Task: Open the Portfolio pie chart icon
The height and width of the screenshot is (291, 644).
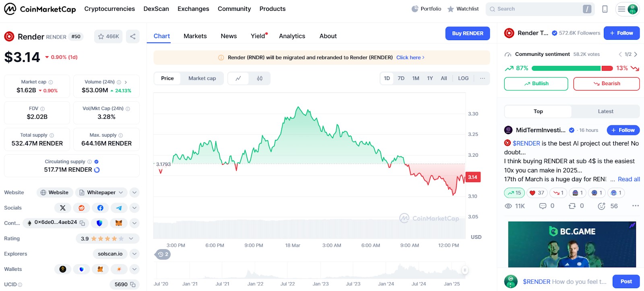Action: (x=415, y=9)
